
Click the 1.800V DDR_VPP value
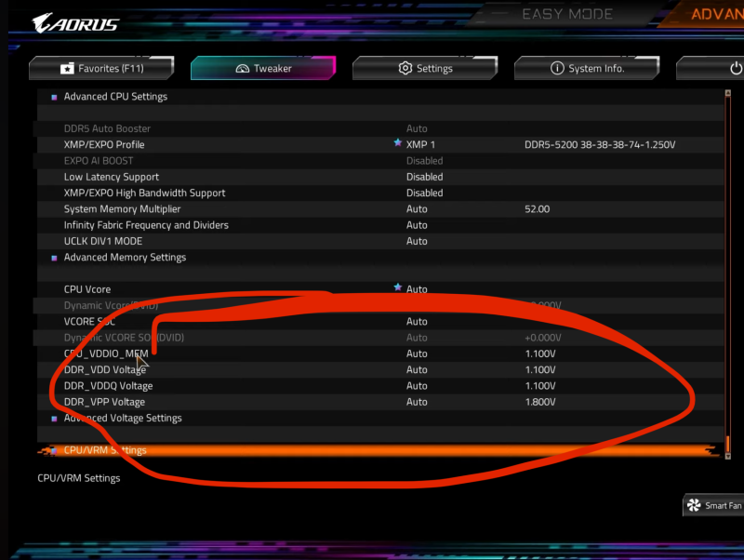coord(540,403)
